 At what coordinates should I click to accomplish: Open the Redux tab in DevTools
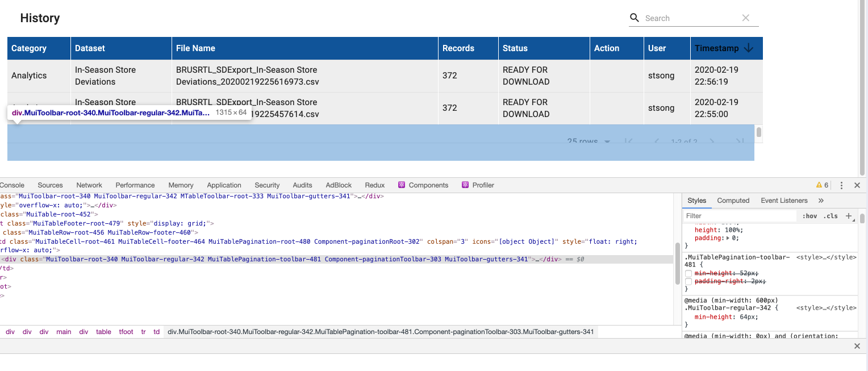(375, 185)
